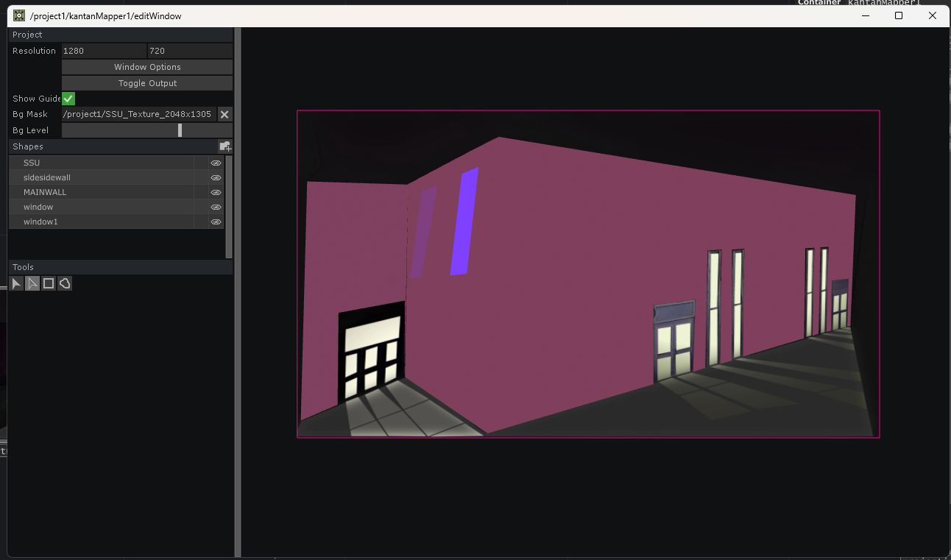Click the resolution width field showing 1280
The height and width of the screenshot is (560, 951).
pos(103,51)
